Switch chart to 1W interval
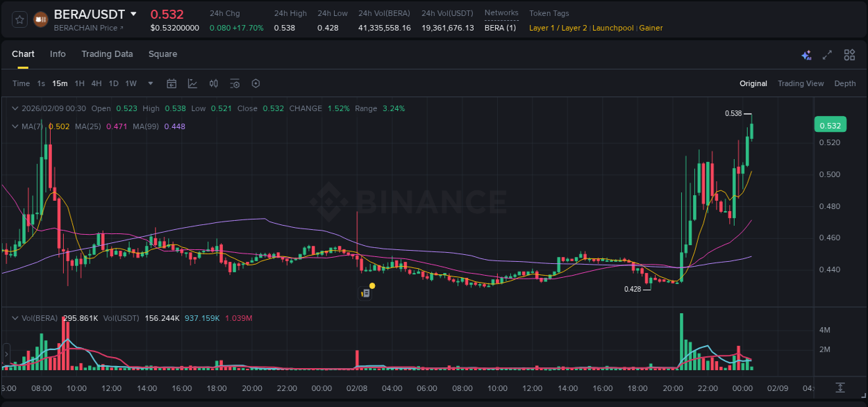The width and height of the screenshot is (868, 407). 131,83
